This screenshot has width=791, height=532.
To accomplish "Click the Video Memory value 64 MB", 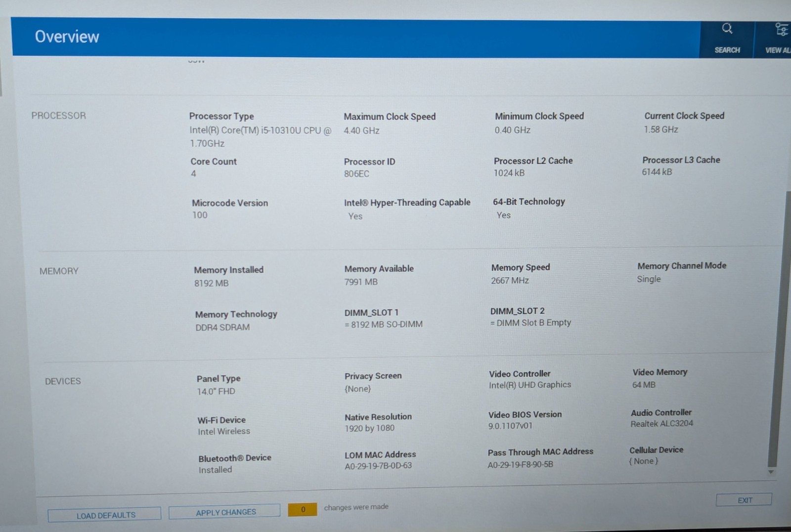I will tap(644, 385).
